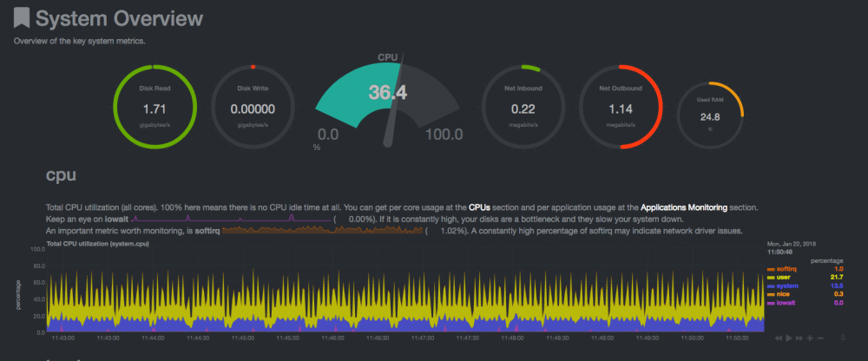This screenshot has height=361, width=868.
Task: Click the purple iowait sparkline
Action: tap(233, 219)
